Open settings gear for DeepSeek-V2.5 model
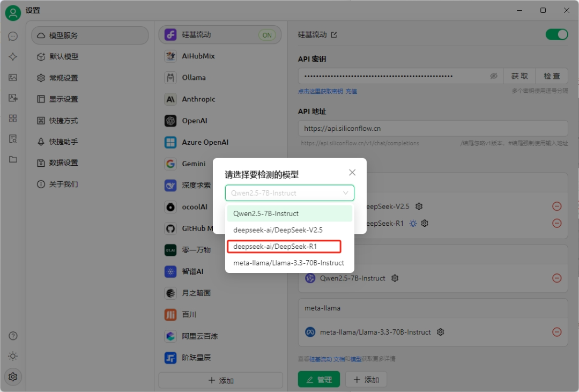Image resolution: width=579 pixels, height=392 pixels. (x=419, y=206)
